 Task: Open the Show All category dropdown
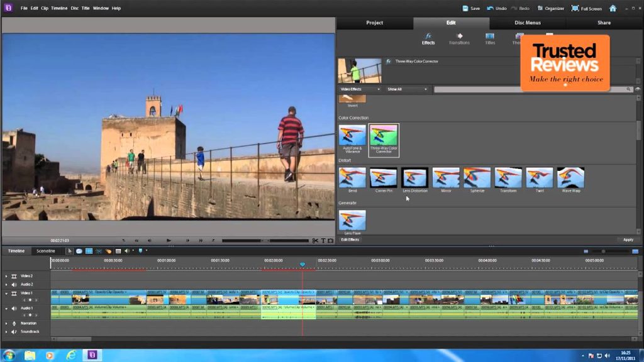pyautogui.click(x=406, y=89)
